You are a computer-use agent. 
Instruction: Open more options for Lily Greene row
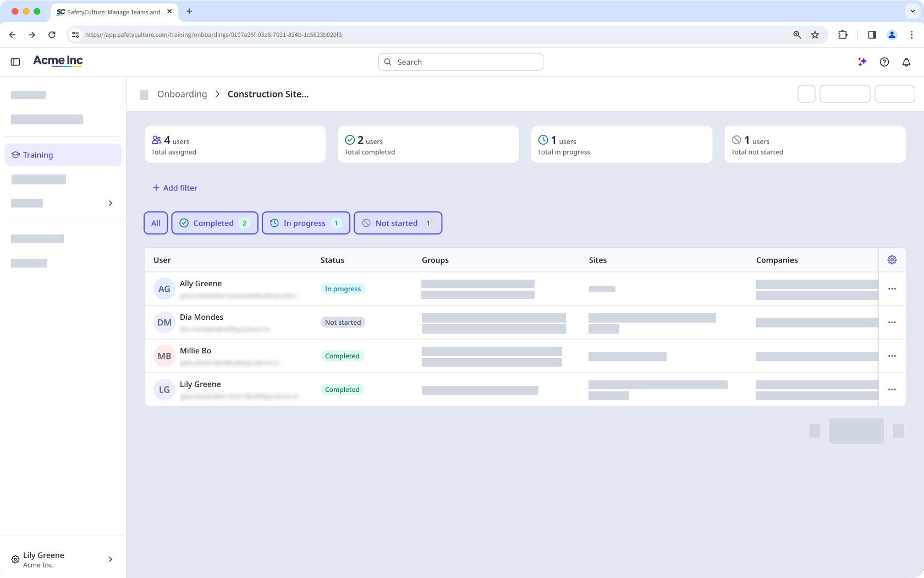(892, 390)
